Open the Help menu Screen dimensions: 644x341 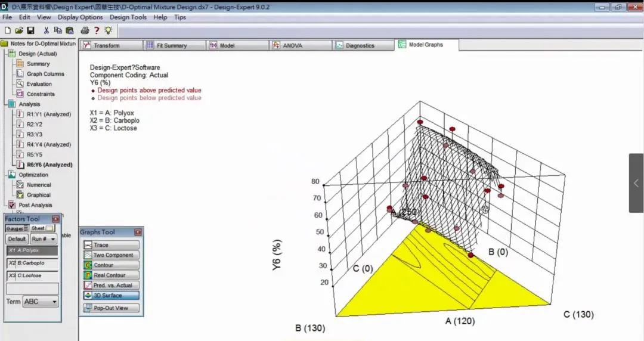click(160, 17)
